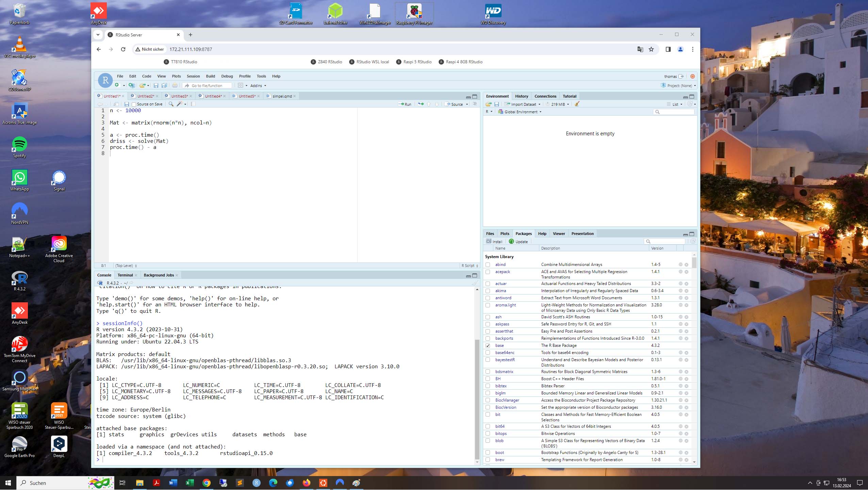Click the Create a project icon
Viewport: 868px width, 490px height.
click(x=132, y=85)
